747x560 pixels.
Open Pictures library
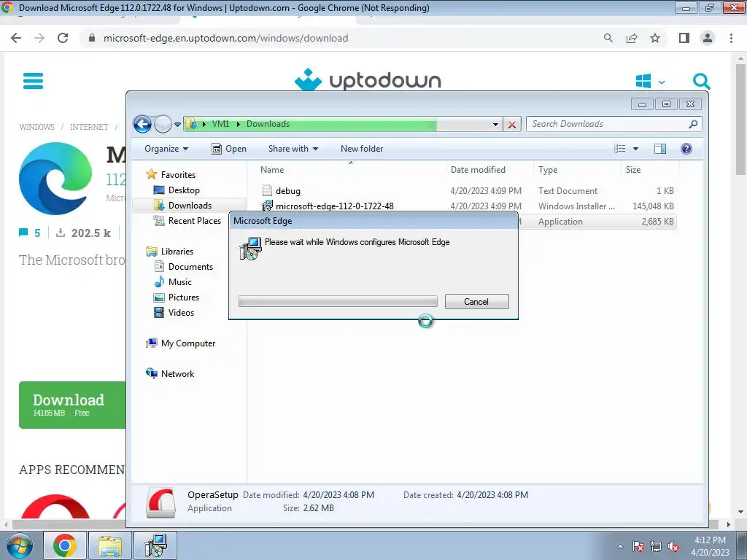point(183,297)
